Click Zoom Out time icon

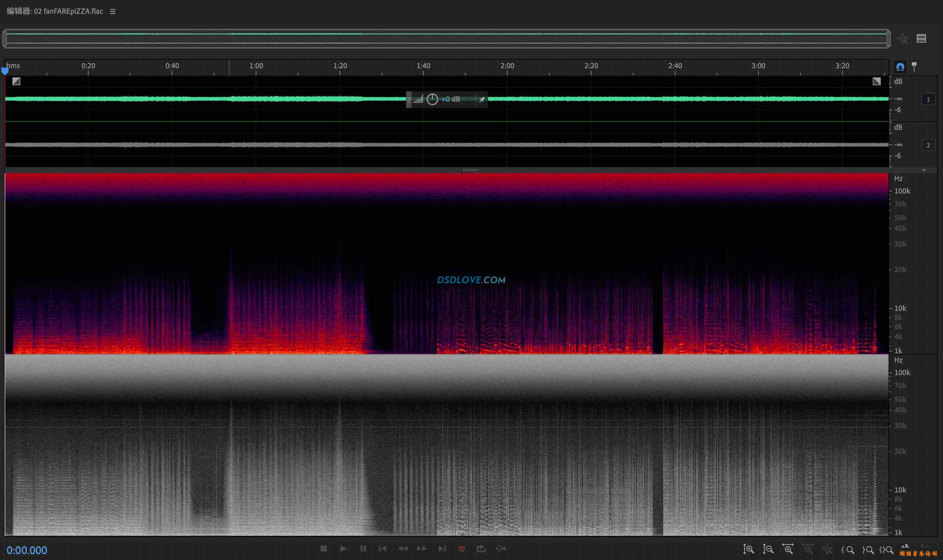click(808, 550)
